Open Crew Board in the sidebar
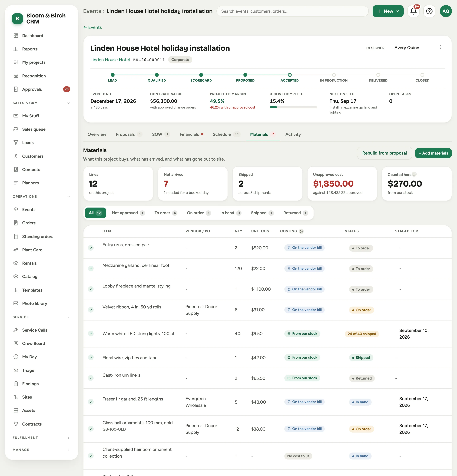 (x=42, y=343)
